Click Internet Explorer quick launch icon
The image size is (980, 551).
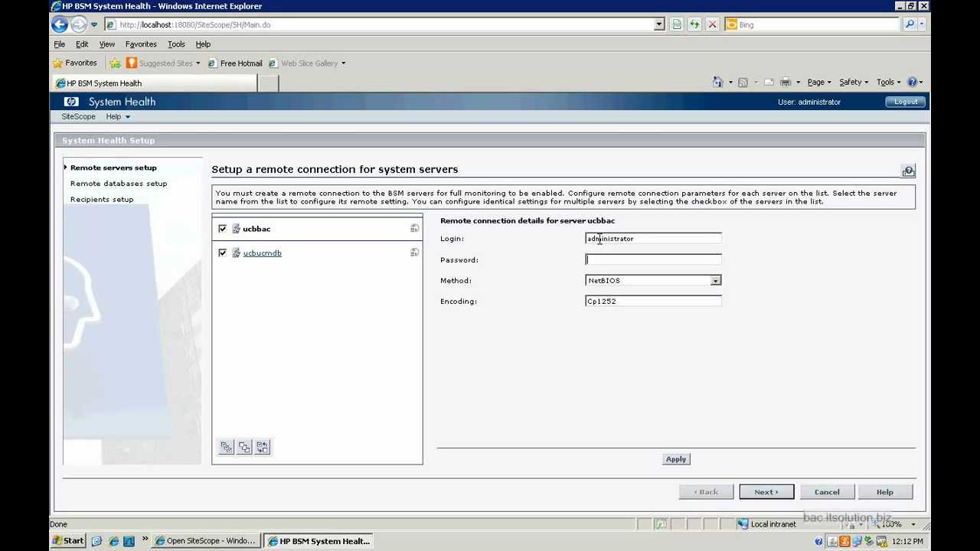click(113, 541)
